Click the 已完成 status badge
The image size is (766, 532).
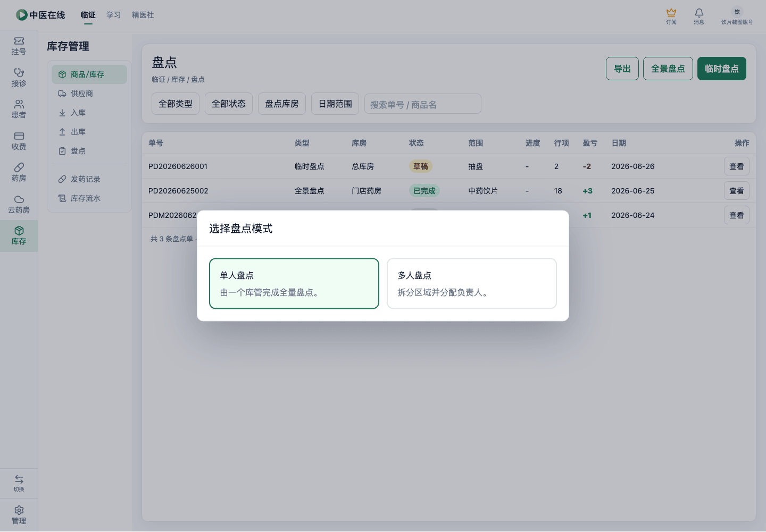(424, 191)
